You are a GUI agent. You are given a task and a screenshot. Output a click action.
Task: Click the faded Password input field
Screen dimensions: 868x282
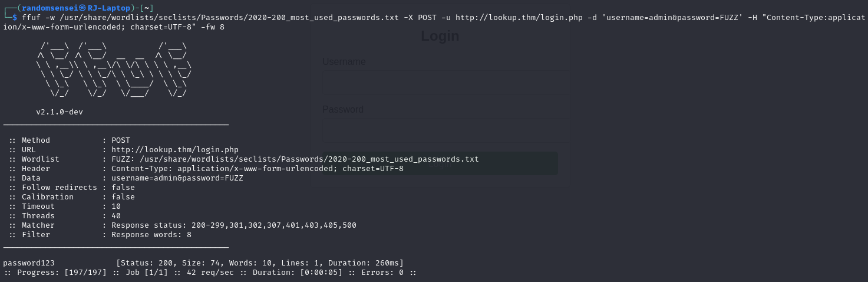tap(445, 130)
